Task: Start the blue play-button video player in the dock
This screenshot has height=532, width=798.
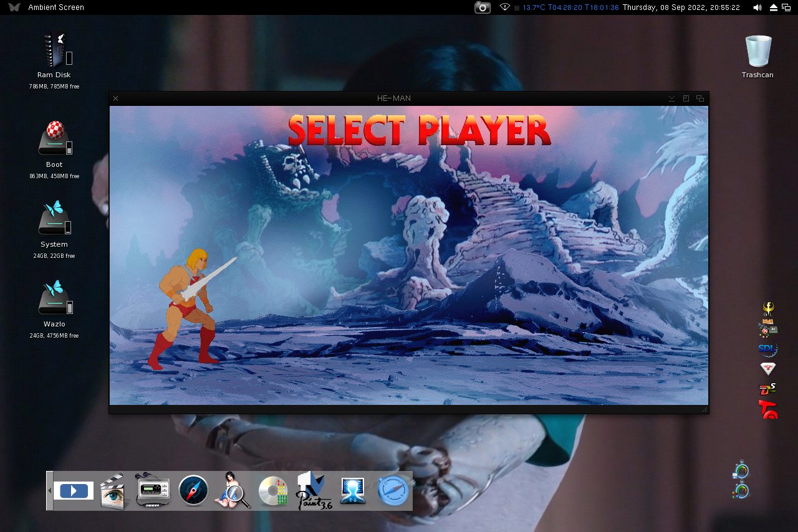Action: 74,491
